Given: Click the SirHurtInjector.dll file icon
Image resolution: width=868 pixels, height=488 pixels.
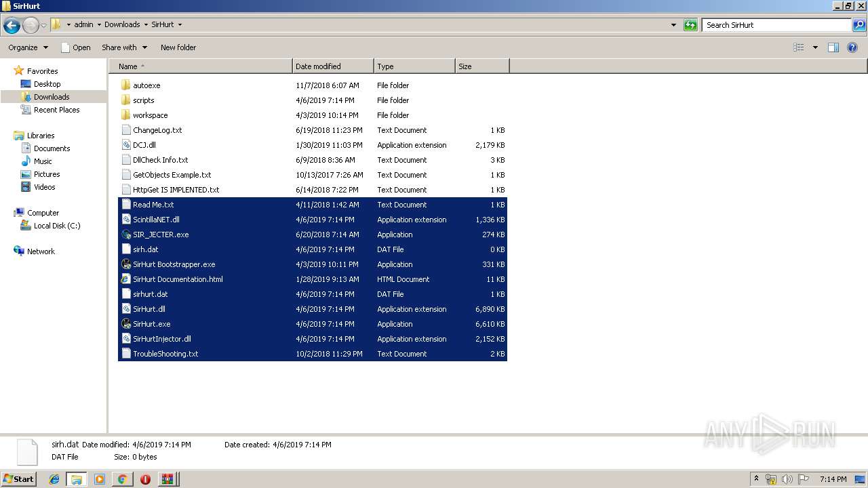Looking at the screenshot, I should (125, 339).
